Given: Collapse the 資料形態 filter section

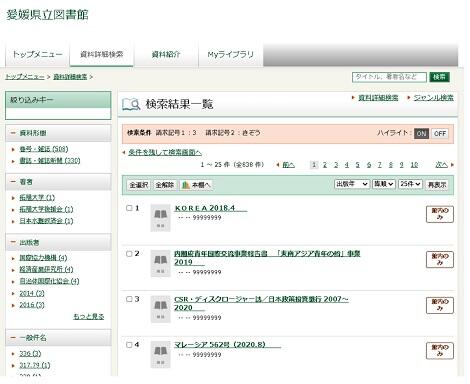Looking at the screenshot, I should point(13,133).
